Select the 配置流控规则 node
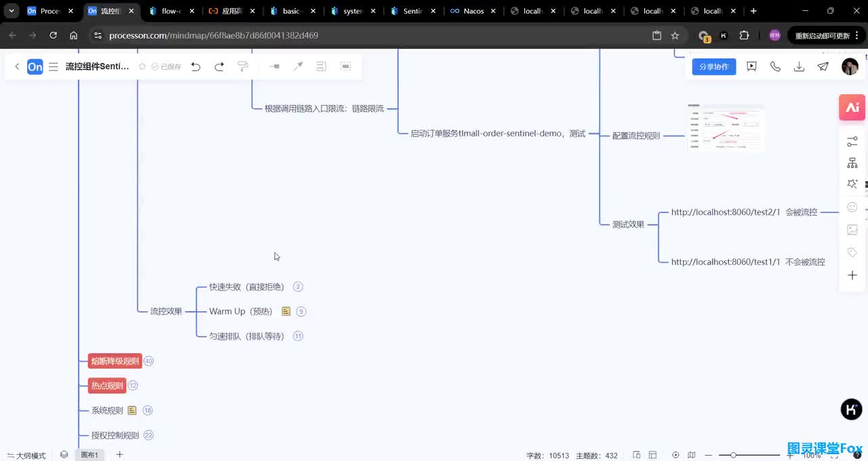Screen dimensions: 868x461 (636, 136)
